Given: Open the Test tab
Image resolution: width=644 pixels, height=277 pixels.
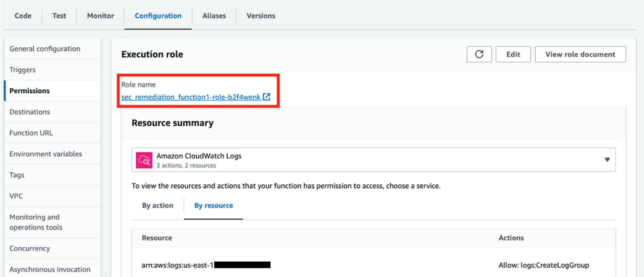Looking at the screenshot, I should click(x=59, y=15).
